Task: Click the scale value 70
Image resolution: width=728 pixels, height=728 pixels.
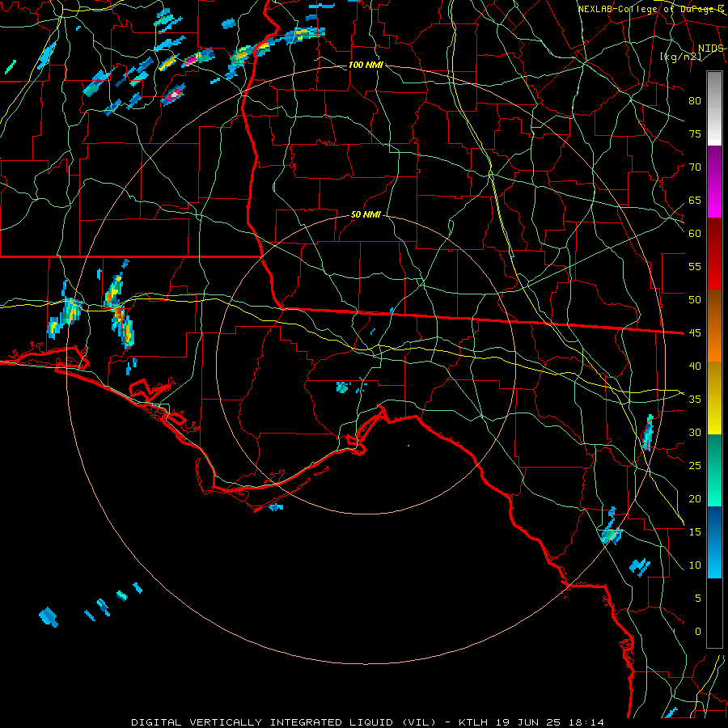Action: [695, 167]
